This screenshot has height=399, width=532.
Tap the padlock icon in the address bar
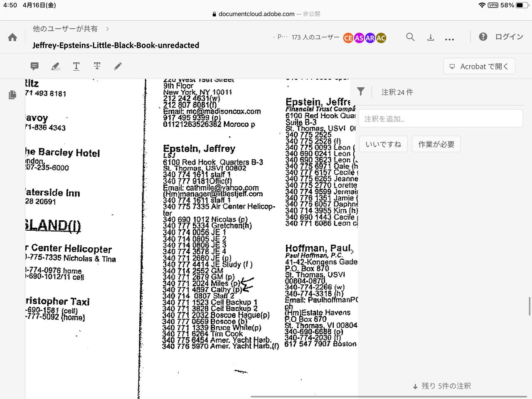point(214,14)
